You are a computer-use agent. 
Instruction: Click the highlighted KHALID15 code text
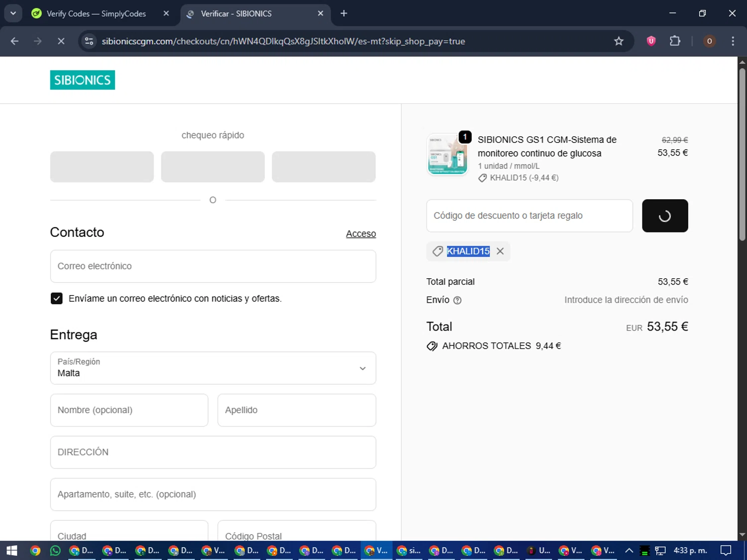click(468, 251)
